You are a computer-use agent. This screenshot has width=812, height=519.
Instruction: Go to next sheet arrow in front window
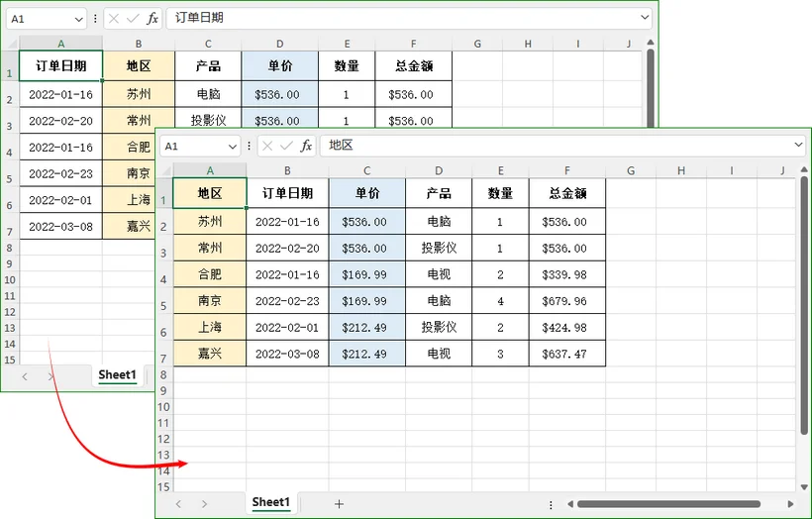point(205,504)
